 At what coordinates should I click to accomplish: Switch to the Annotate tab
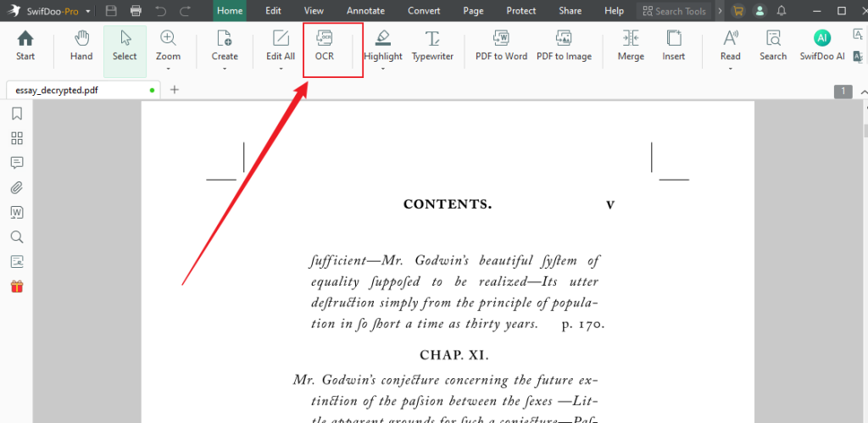point(366,10)
